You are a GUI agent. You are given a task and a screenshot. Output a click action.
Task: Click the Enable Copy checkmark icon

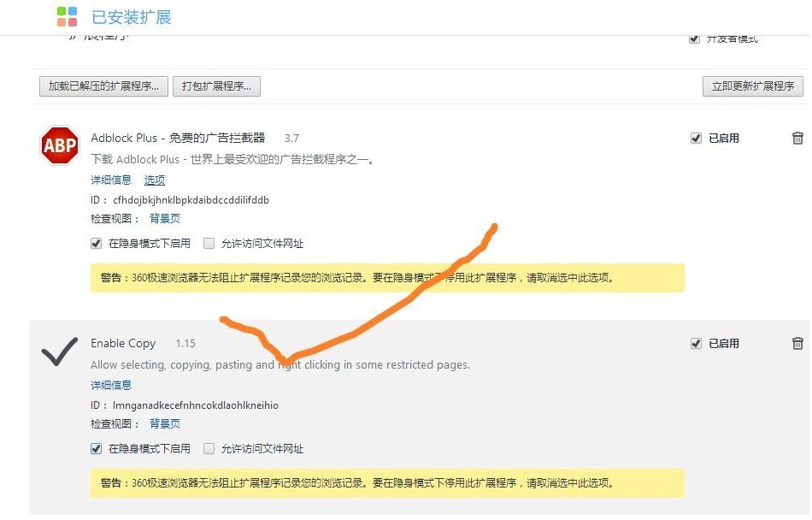point(60,352)
